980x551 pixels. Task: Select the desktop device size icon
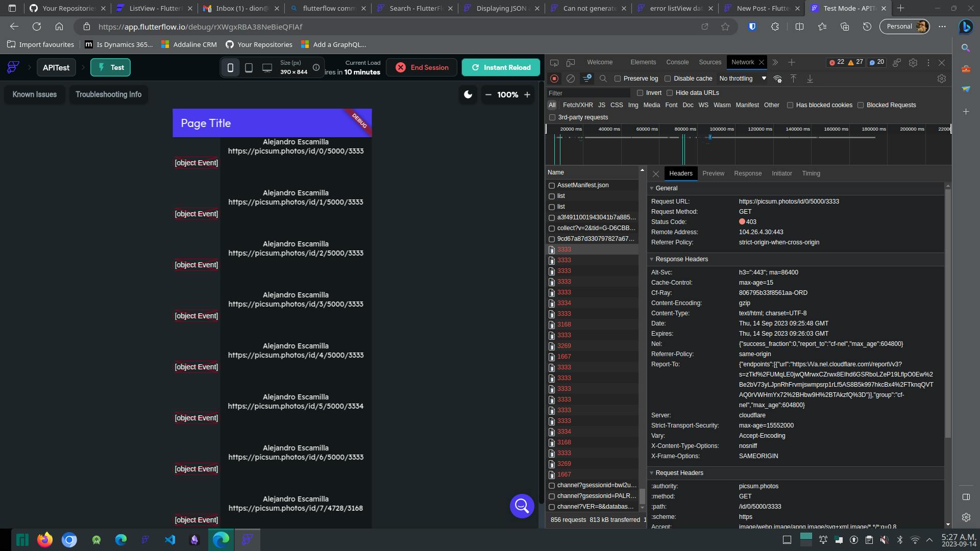click(x=267, y=67)
